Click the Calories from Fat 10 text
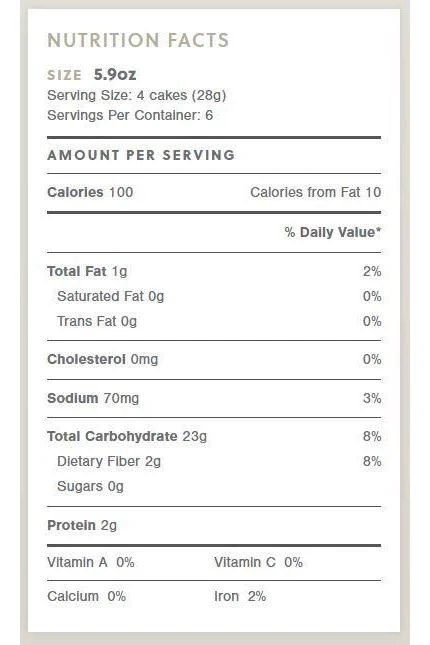The image size is (430, 645). [x=316, y=192]
